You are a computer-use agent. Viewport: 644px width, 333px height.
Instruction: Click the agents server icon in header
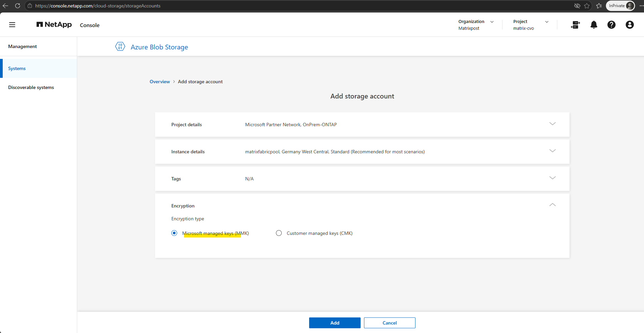coord(575,25)
